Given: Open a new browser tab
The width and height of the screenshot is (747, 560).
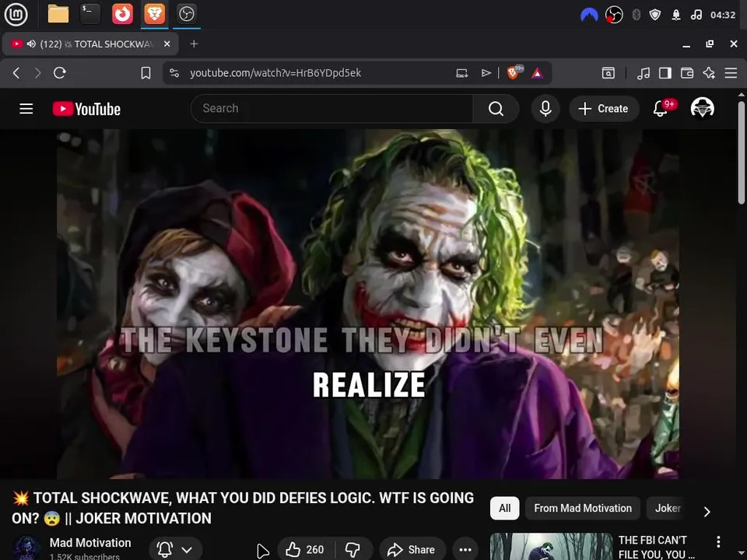Looking at the screenshot, I should click(194, 44).
